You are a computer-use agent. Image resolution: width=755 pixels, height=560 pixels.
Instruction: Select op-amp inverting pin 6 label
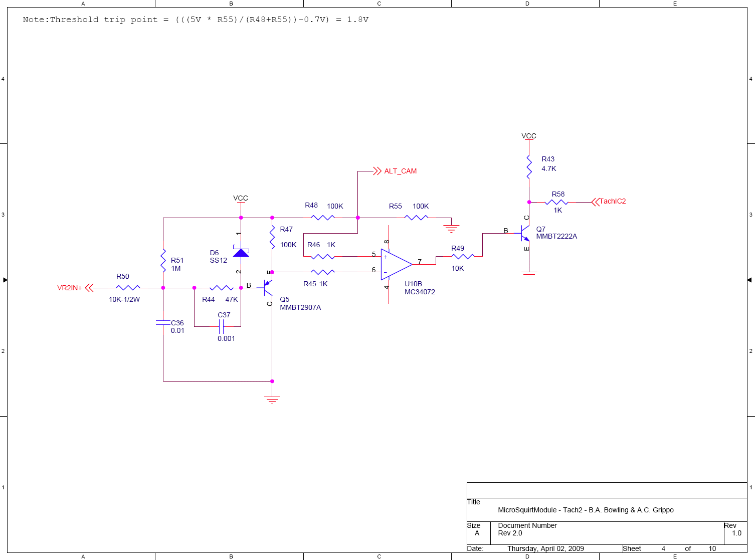(x=373, y=270)
